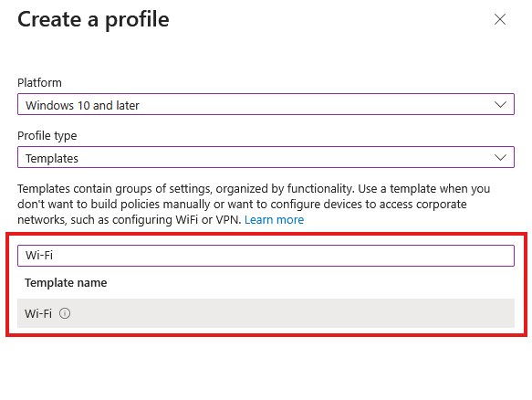Select the Windows 10 and later value text
The height and width of the screenshot is (400, 532).
(x=82, y=105)
